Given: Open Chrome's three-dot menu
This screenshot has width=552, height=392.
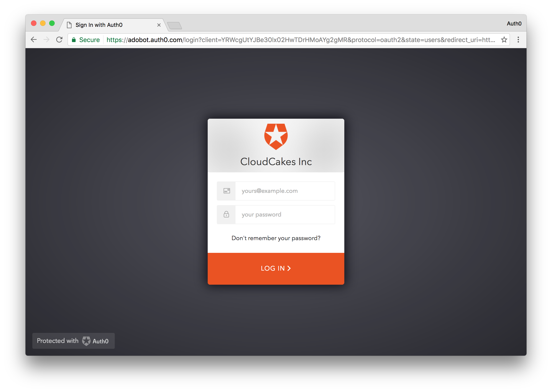Looking at the screenshot, I should click(x=518, y=40).
